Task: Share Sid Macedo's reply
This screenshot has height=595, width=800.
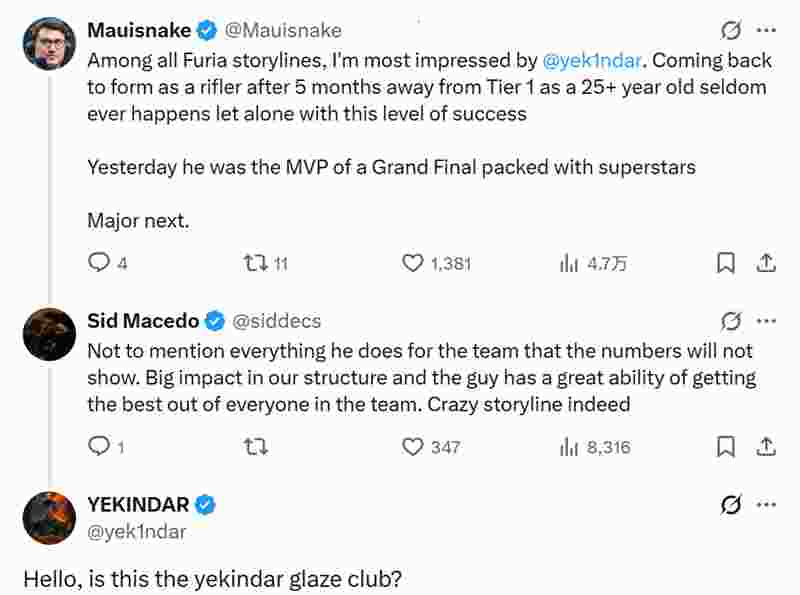Action: (x=766, y=447)
